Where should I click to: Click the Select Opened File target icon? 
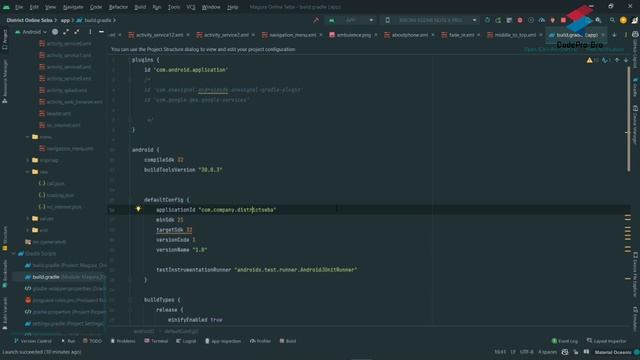pyautogui.click(x=55, y=32)
